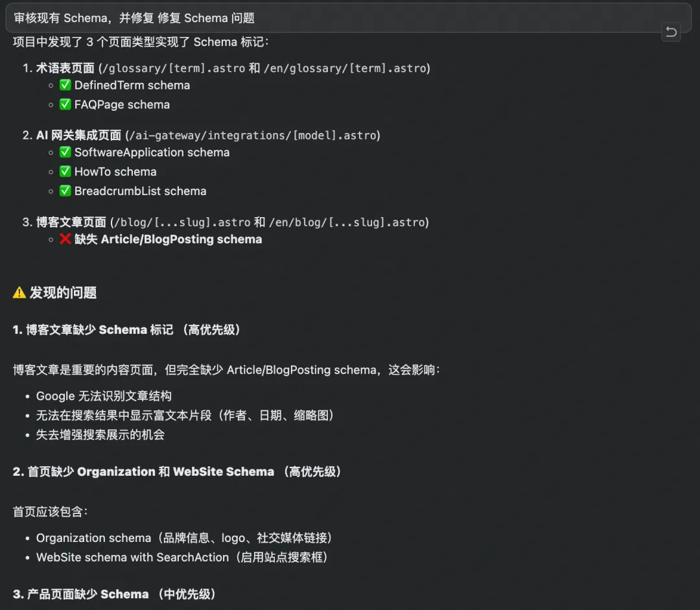
Task: Click list item 术语表页面
Action: [x=65, y=68]
